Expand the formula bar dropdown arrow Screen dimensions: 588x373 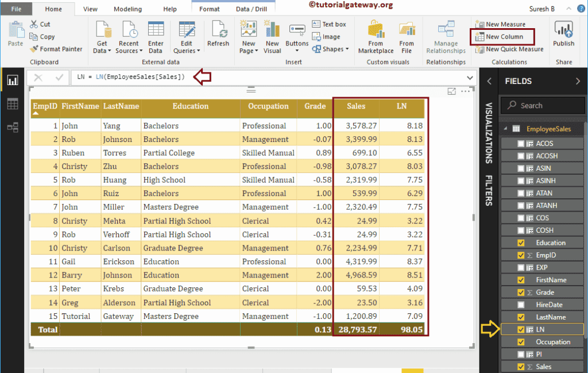pyautogui.click(x=470, y=77)
